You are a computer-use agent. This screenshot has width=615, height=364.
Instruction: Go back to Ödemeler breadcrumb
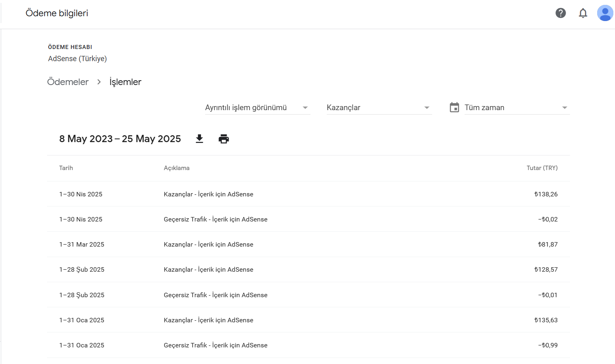click(68, 82)
